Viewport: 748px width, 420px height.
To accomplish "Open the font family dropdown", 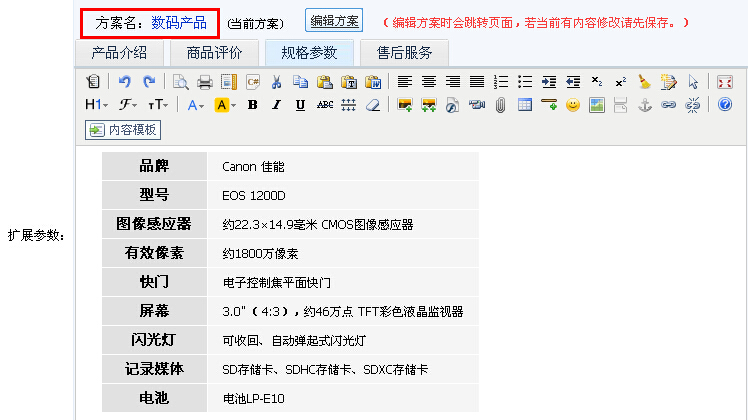I will click(128, 105).
